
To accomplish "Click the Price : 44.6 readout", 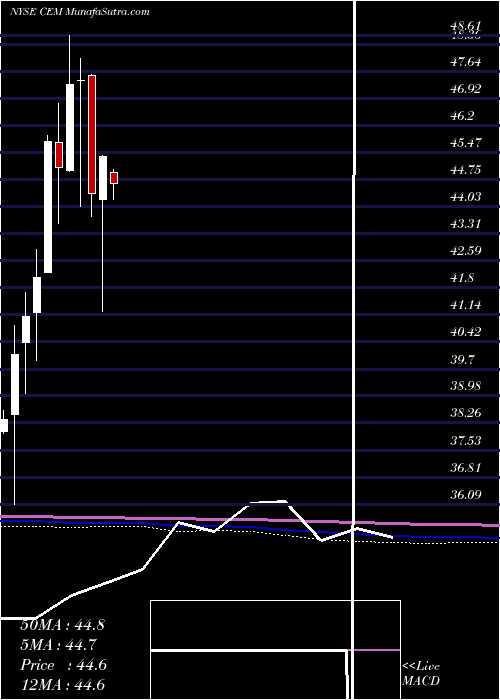I will click(63, 665).
